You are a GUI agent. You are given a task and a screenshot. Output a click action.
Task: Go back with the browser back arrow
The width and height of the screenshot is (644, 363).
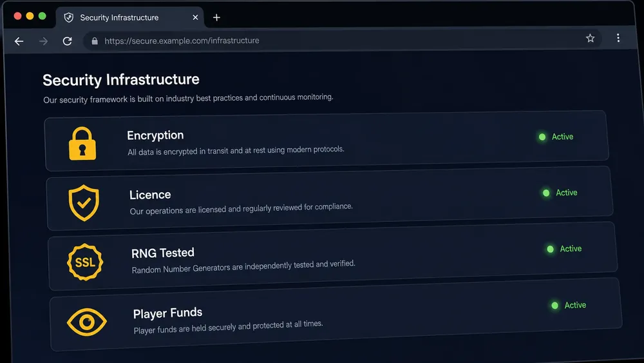pos(19,41)
